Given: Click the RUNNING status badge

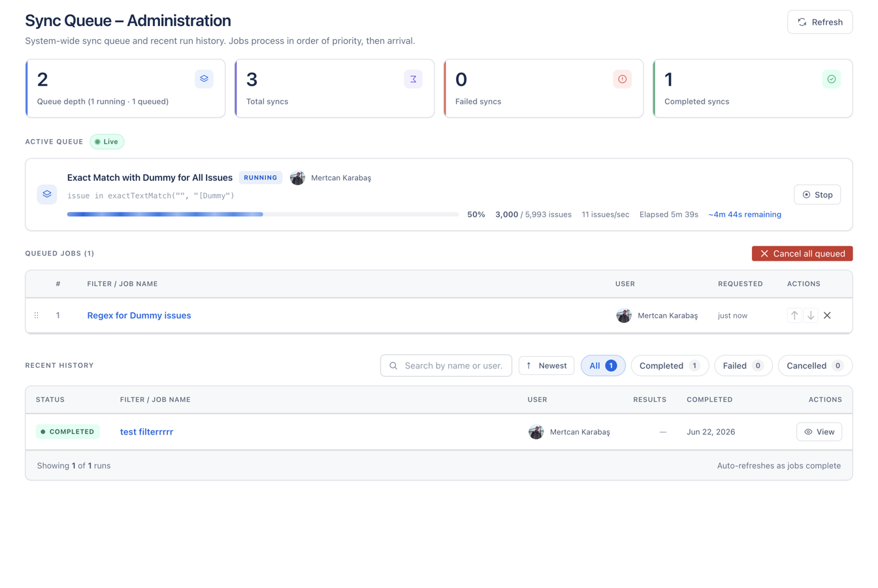Looking at the screenshot, I should click(261, 178).
